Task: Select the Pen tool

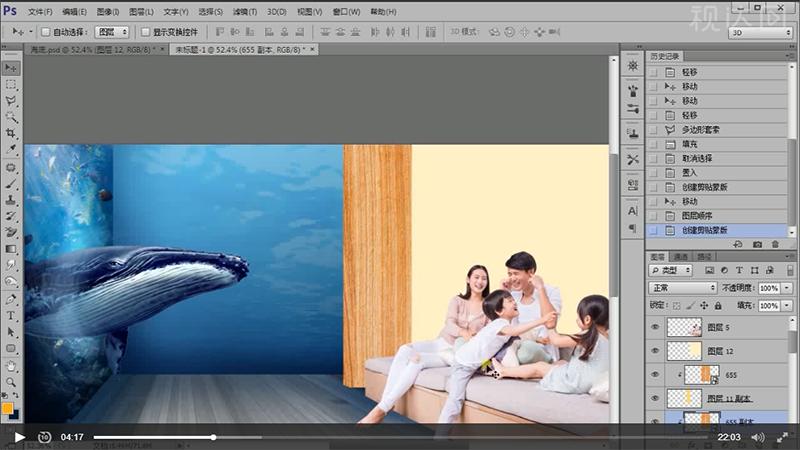Action: (11, 299)
